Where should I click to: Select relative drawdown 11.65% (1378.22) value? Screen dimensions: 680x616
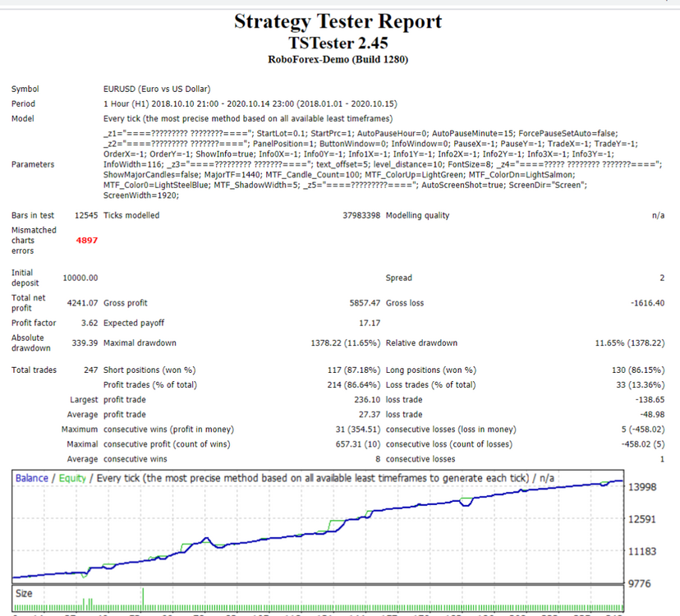(x=630, y=342)
